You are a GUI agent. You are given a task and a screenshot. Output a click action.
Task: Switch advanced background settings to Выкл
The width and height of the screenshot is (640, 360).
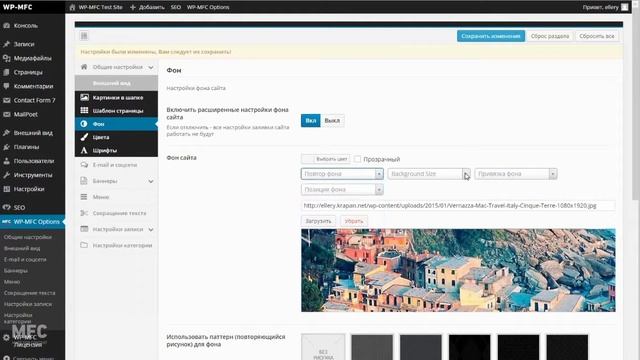coord(332,120)
